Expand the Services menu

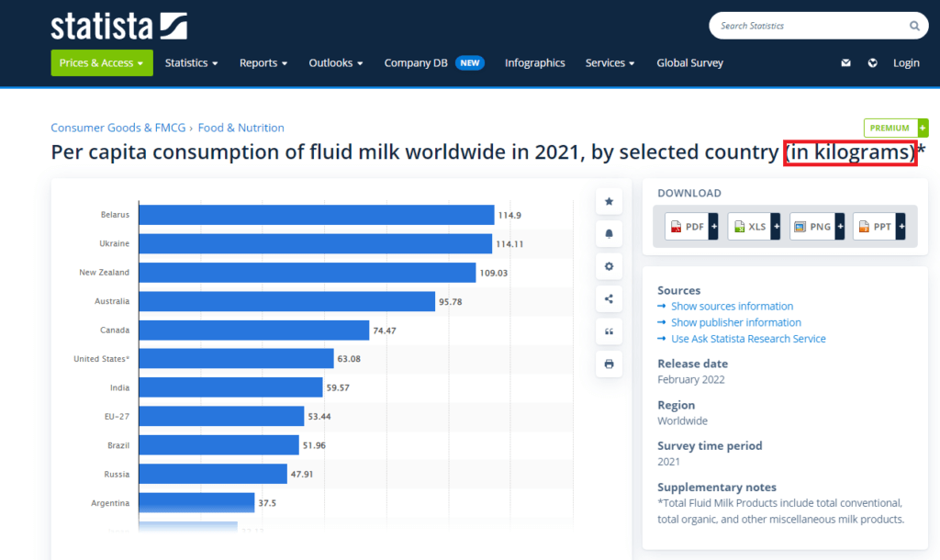pyautogui.click(x=610, y=63)
